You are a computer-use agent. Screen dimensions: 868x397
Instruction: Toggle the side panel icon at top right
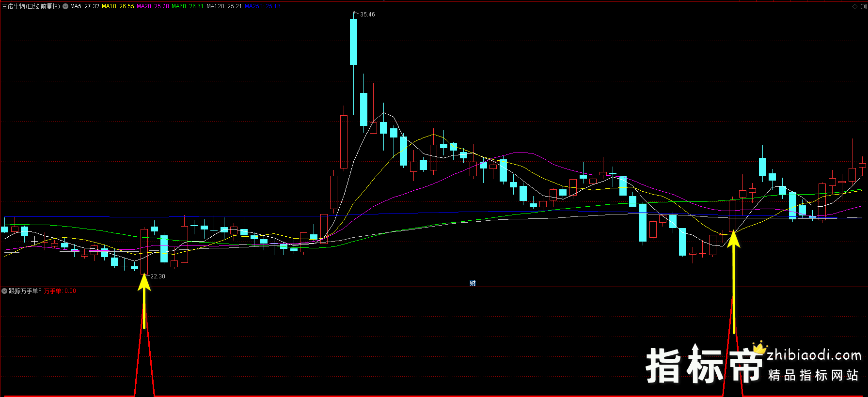(864, 6)
